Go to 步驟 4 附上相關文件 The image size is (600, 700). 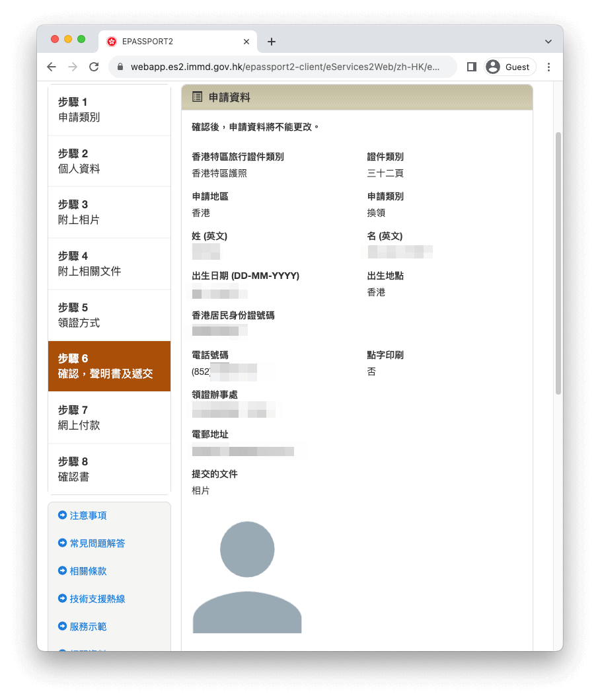click(x=110, y=264)
